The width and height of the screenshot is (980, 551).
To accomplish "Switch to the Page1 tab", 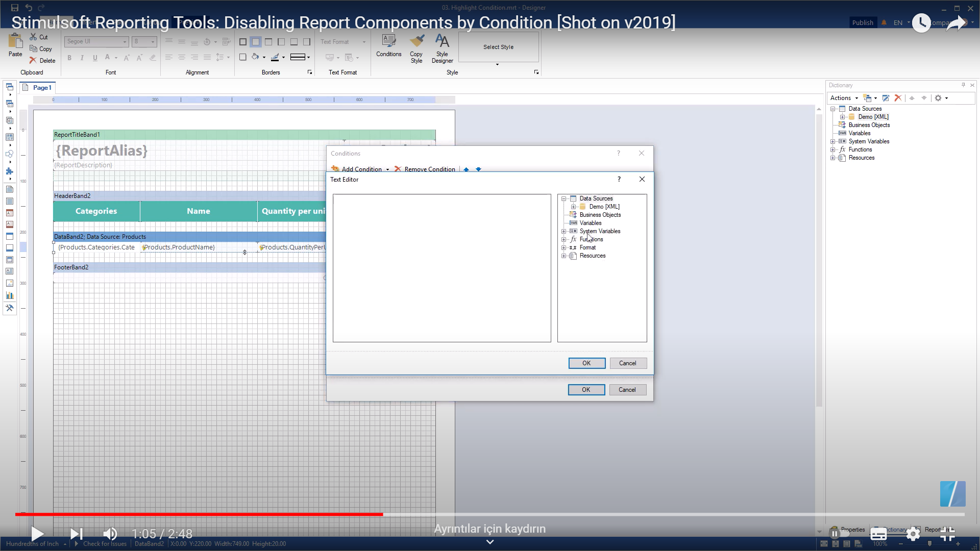I will click(38, 88).
